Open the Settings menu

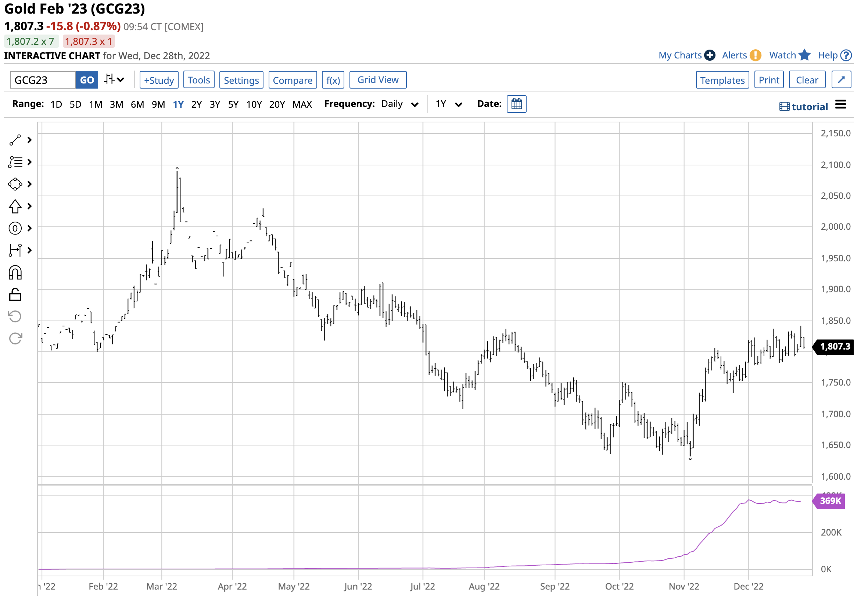[x=241, y=80]
